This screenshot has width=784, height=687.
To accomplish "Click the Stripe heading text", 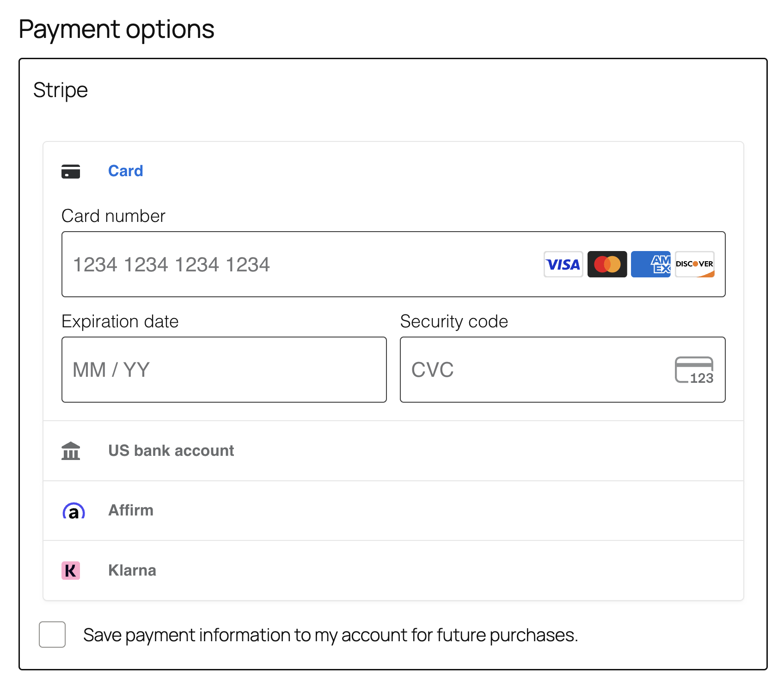I will tap(61, 90).
